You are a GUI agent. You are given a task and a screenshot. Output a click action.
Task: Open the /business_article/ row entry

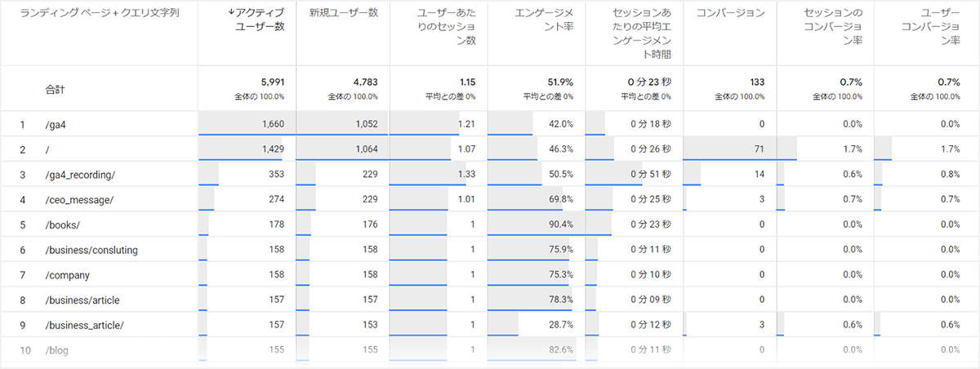(85, 325)
